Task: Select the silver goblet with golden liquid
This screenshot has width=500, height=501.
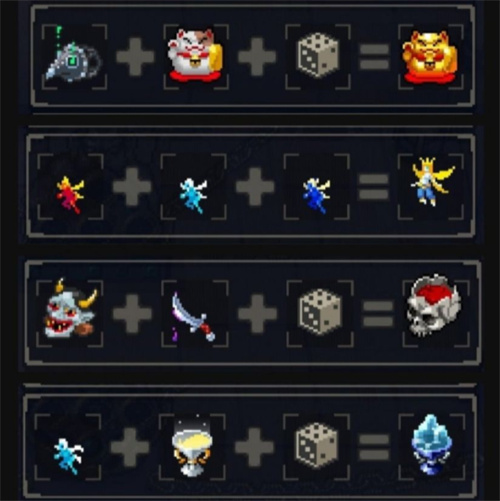Action: [192, 445]
